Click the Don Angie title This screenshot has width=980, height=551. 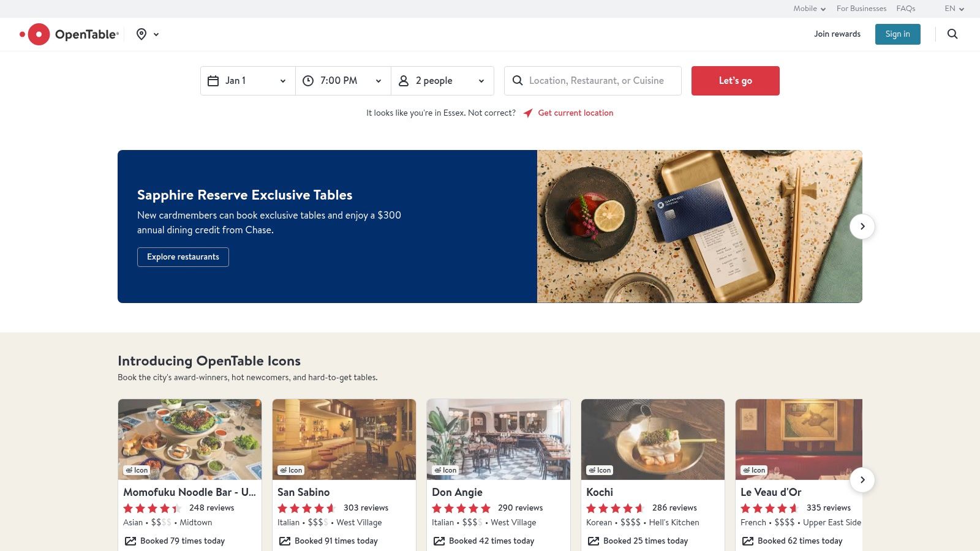coord(457,492)
